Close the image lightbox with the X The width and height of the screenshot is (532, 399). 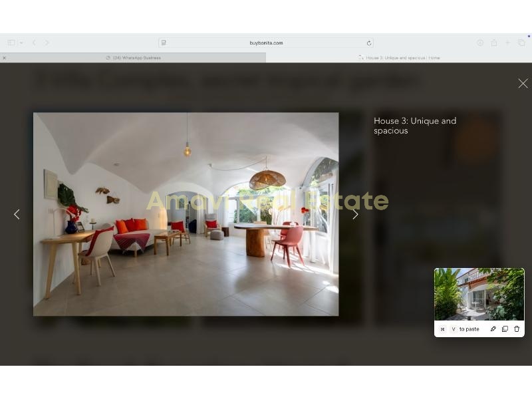coord(523,83)
